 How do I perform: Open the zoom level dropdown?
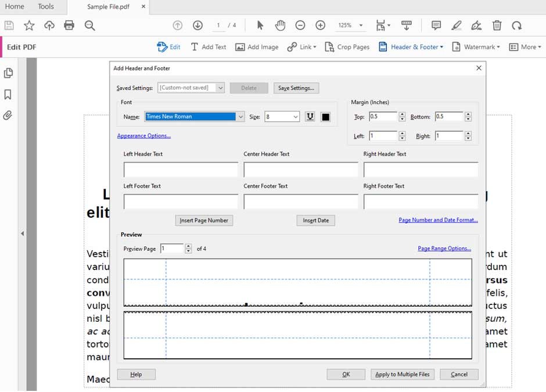pos(361,26)
